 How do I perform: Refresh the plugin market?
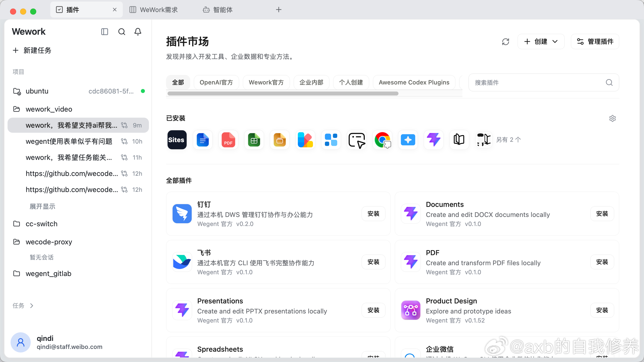506,41
